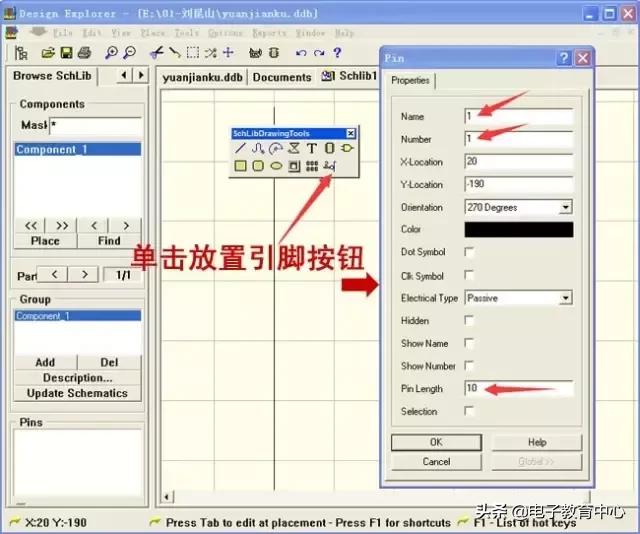
Task: Click the previous part arrow beside 1/1
Action: (x=54, y=274)
